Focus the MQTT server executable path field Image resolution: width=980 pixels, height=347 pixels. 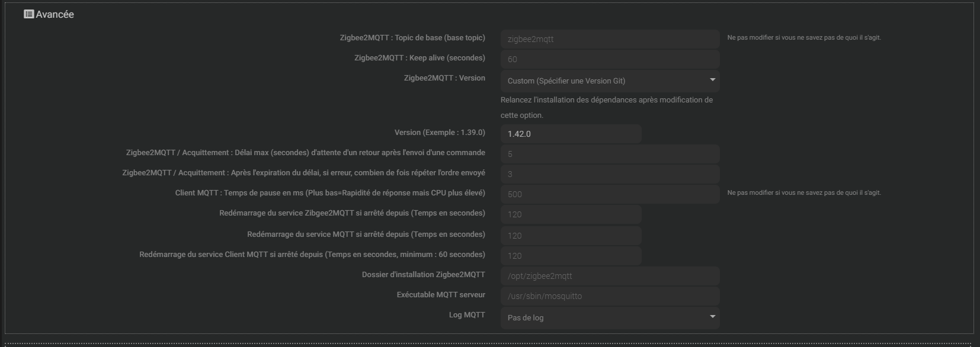tap(609, 296)
